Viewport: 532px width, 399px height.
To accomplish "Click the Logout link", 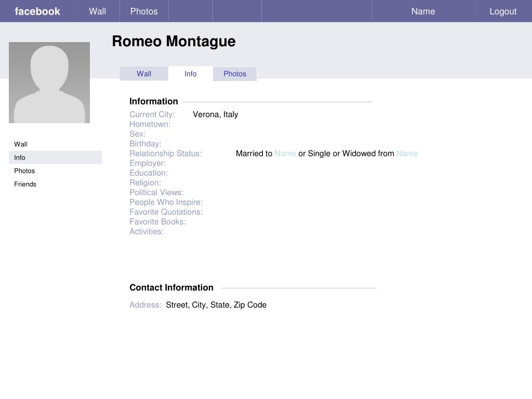I will click(x=503, y=11).
